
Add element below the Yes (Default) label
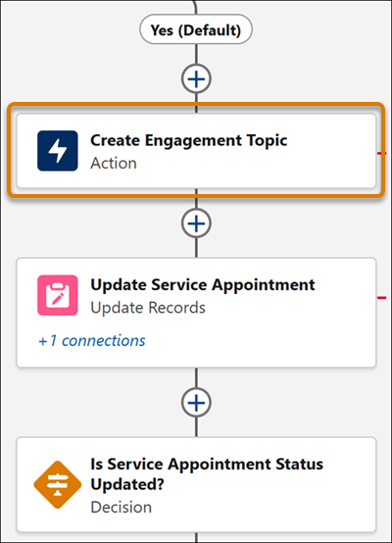(x=196, y=79)
